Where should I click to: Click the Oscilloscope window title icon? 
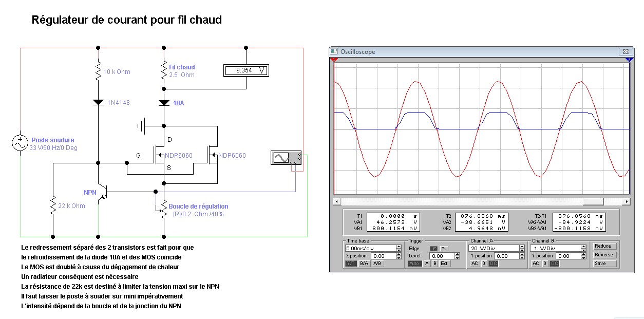click(335, 51)
